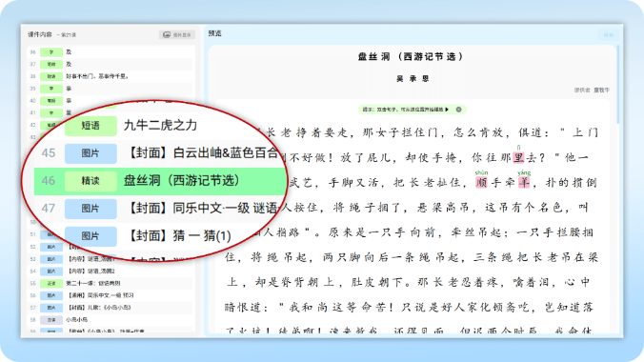Click the 课件内容 panel heading
The image size is (644, 362).
click(40, 34)
